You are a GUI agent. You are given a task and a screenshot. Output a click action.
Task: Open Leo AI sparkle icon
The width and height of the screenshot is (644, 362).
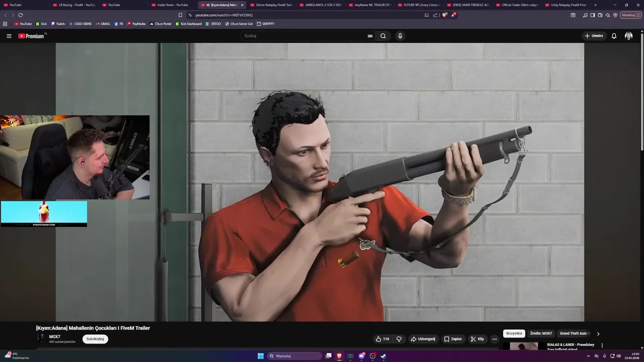click(x=607, y=15)
